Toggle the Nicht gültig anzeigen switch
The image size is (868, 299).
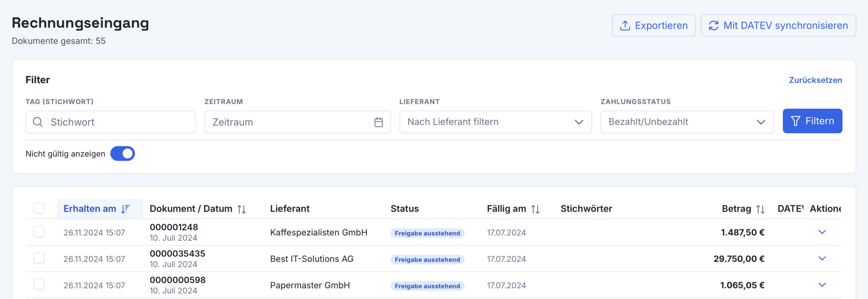122,154
